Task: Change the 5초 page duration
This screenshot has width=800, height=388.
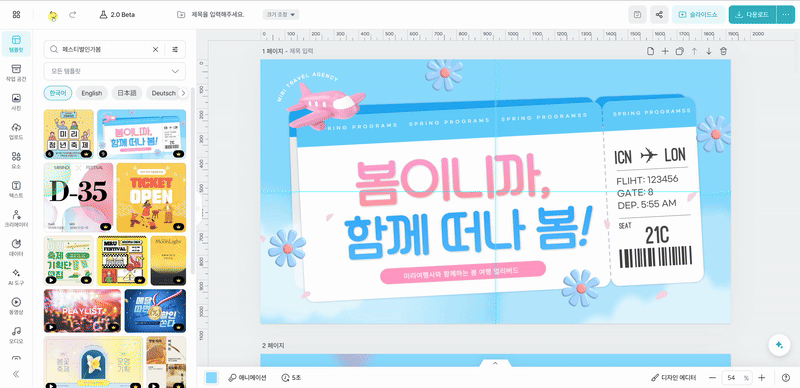Action: pyautogui.click(x=291, y=378)
